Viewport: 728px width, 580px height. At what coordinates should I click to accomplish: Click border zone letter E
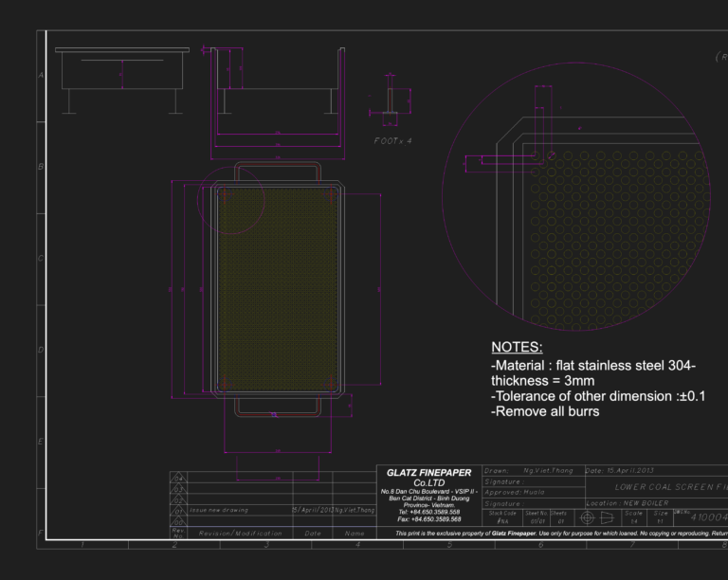tap(41, 442)
